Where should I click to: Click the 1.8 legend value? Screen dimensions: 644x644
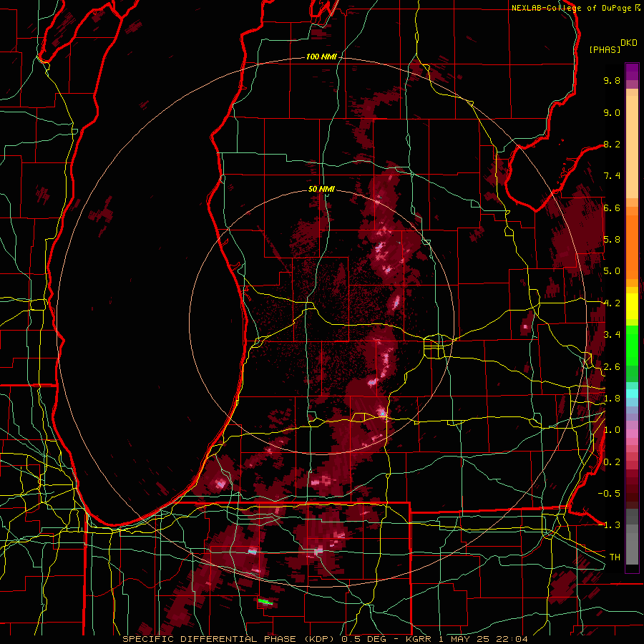tap(612, 399)
